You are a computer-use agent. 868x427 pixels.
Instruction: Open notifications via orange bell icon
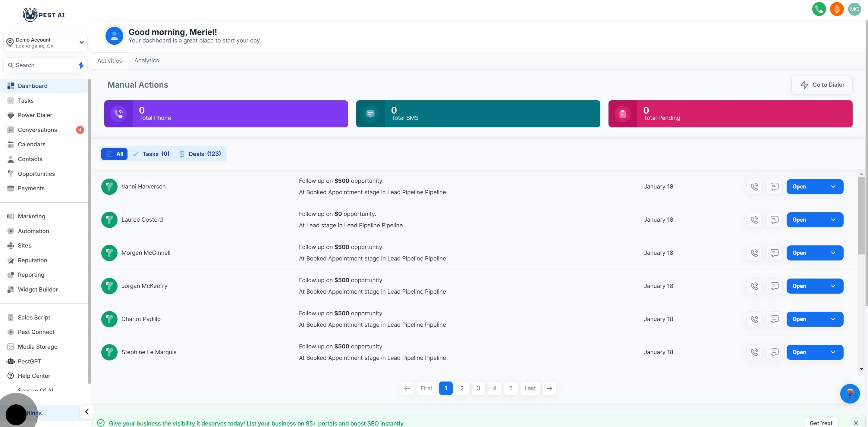click(837, 9)
